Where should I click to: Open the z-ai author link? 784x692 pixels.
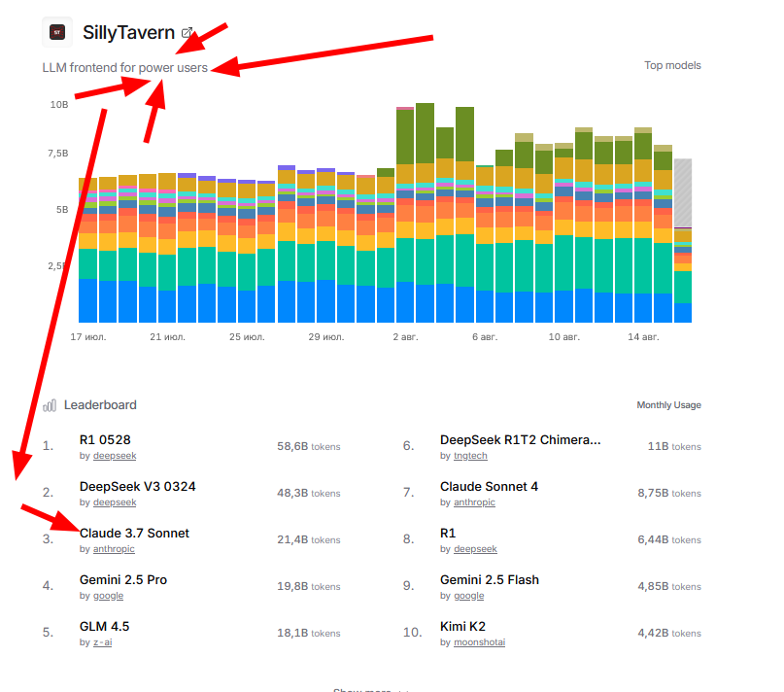103,642
